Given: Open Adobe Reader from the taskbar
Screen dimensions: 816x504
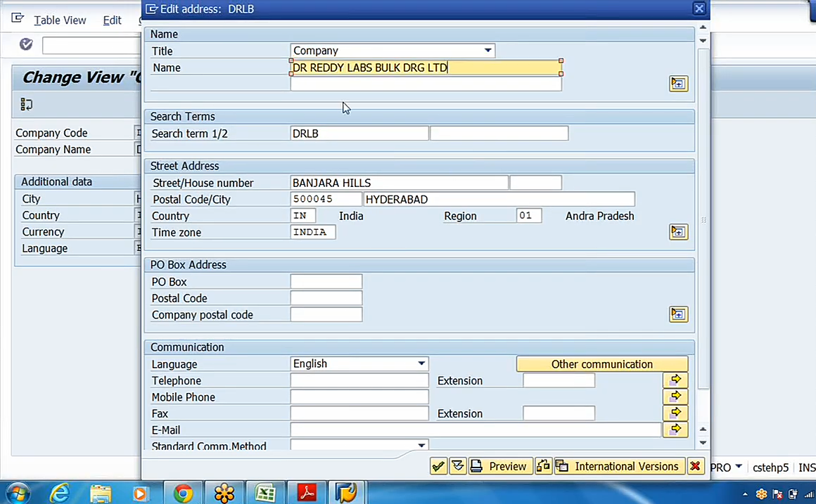Looking at the screenshot, I should pyautogui.click(x=307, y=493).
